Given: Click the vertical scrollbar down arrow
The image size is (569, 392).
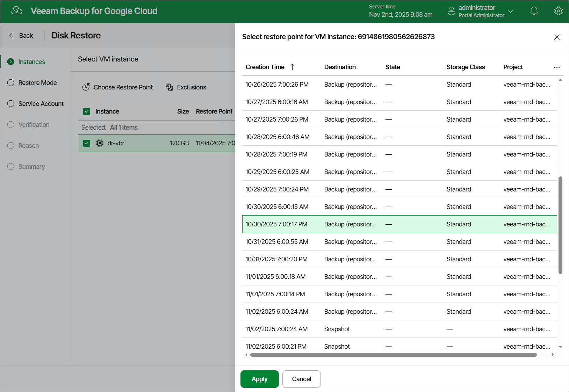Looking at the screenshot, I should click(560, 347).
